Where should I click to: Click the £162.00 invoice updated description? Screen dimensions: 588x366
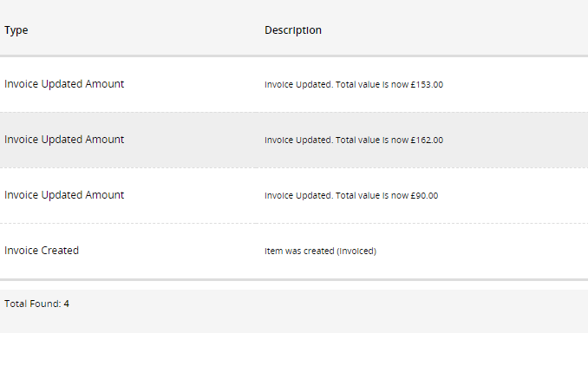coord(354,140)
